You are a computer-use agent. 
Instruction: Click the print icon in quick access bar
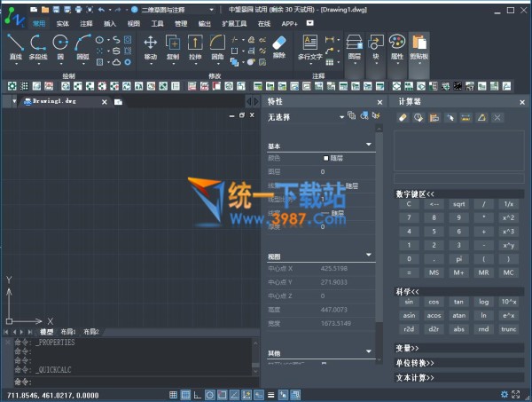pos(78,10)
